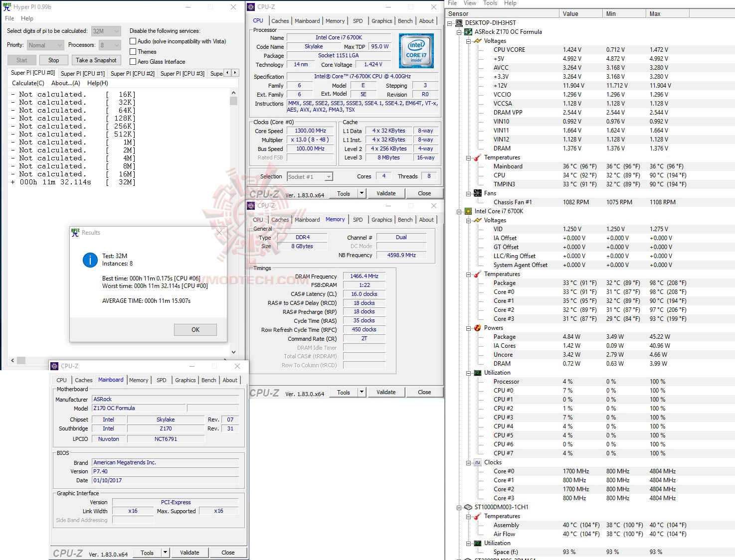Image resolution: width=735 pixels, height=560 pixels.
Task: Click the ASRock Z170 OC Formula motherboard icon
Action: click(x=468, y=32)
